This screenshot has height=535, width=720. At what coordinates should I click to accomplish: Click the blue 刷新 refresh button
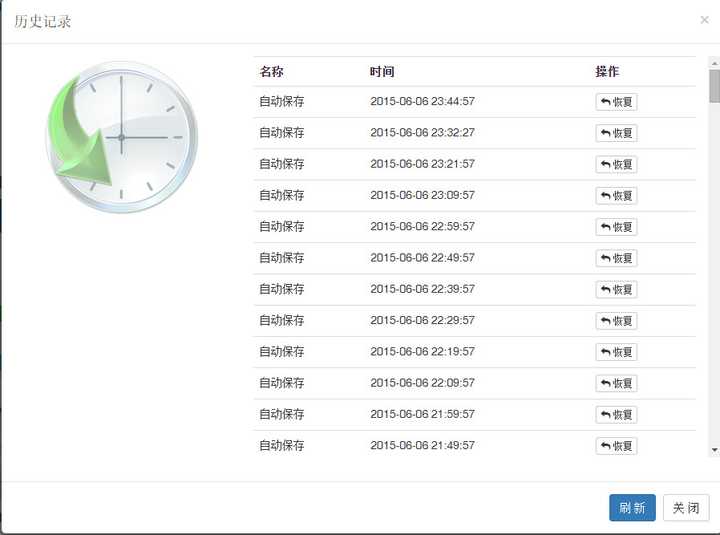(x=632, y=507)
